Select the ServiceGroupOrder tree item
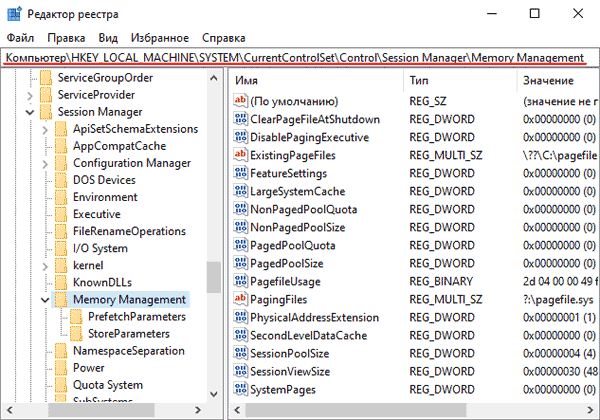The width and height of the screenshot is (600, 420). click(105, 78)
